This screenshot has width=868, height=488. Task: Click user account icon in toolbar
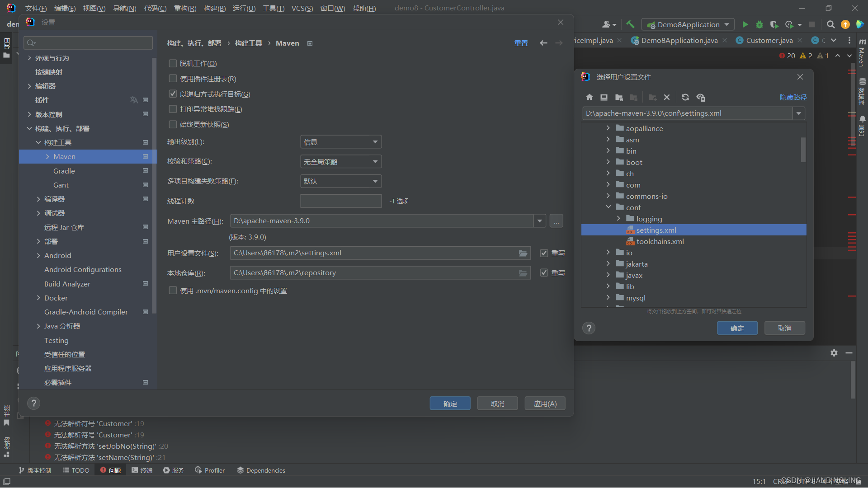click(x=609, y=24)
